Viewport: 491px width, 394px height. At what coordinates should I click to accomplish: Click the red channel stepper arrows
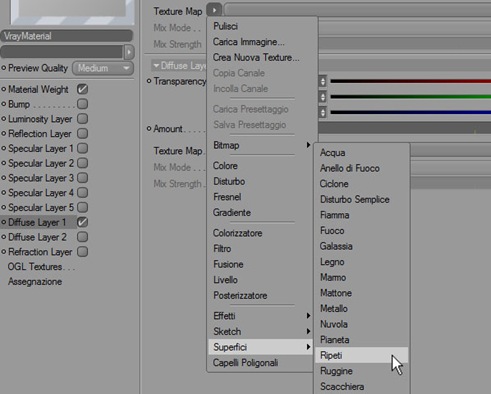(322, 81)
